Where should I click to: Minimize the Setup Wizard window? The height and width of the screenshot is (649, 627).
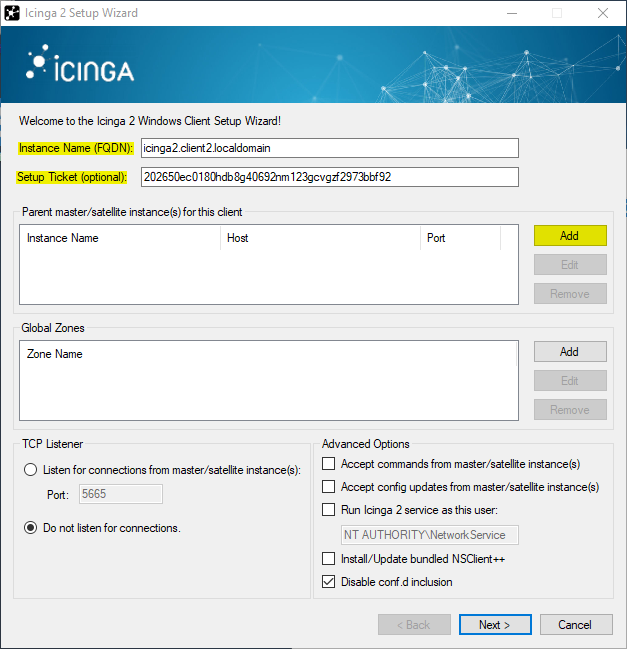click(512, 13)
